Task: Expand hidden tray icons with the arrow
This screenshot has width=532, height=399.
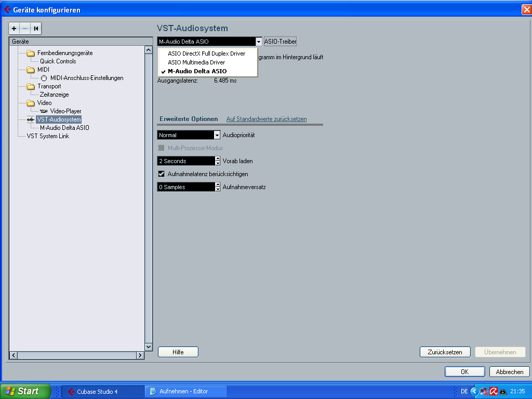Action: 474,392
